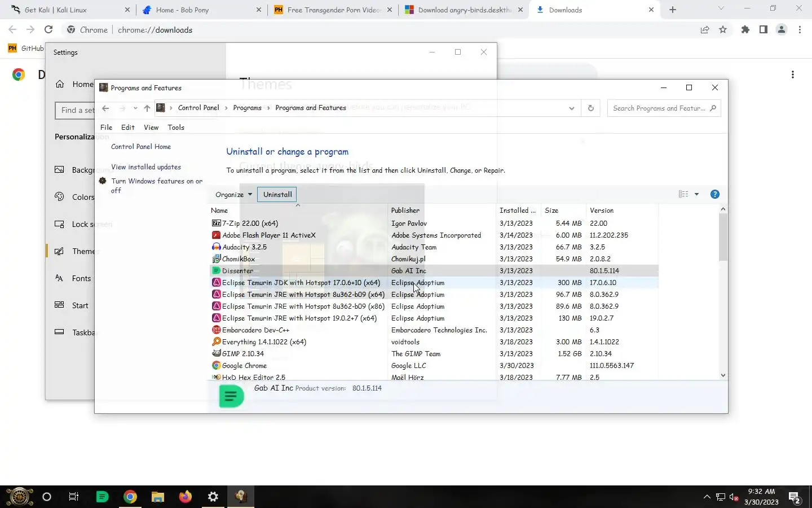Image resolution: width=812 pixels, height=508 pixels.
Task: Open View installed updates link
Action: [146, 167]
